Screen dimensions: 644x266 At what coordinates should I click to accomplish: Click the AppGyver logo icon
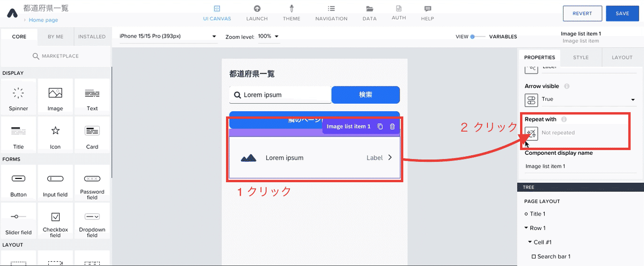point(11,14)
